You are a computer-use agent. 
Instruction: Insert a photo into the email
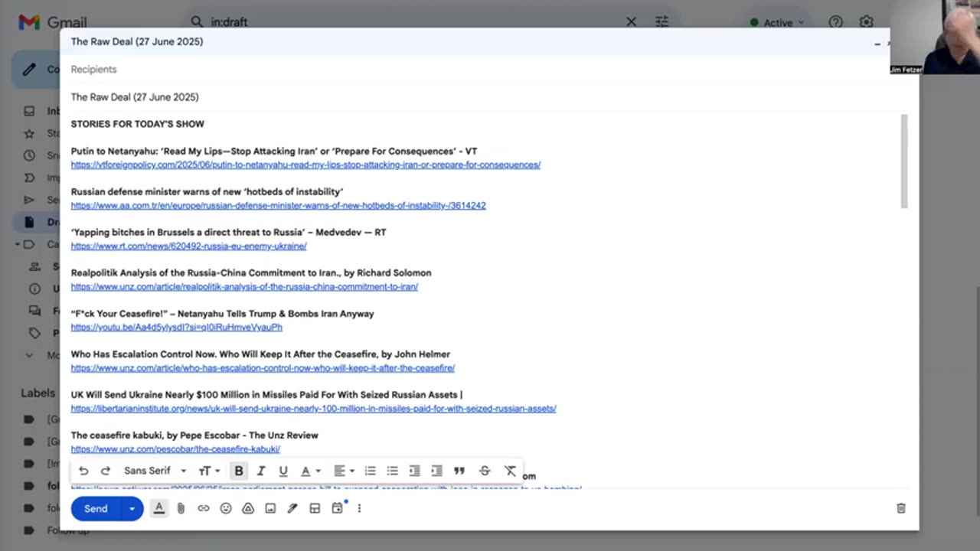click(270, 508)
